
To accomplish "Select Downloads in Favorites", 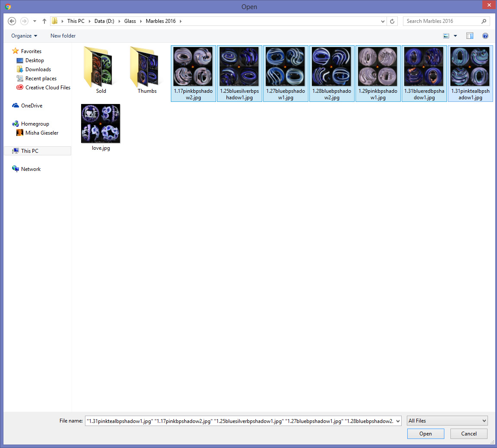I will tap(38, 69).
